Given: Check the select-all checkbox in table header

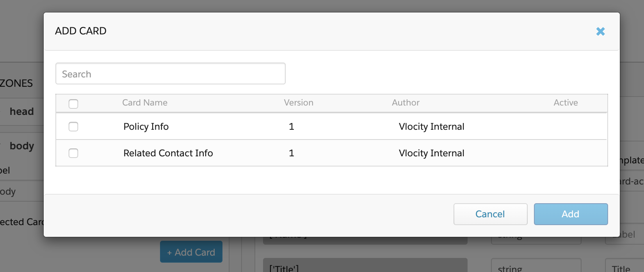Looking at the screenshot, I should pos(73,104).
